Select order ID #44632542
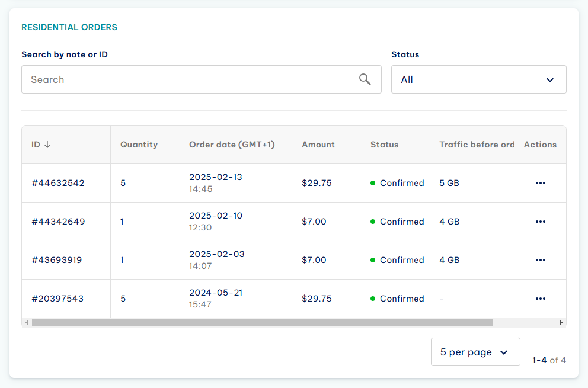The width and height of the screenshot is (588, 388). pos(58,183)
